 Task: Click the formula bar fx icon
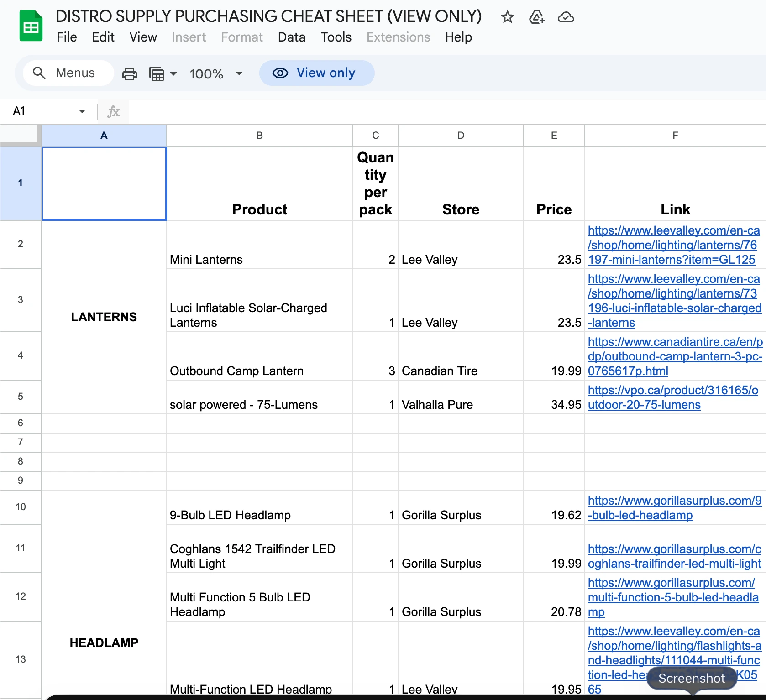[x=113, y=112]
